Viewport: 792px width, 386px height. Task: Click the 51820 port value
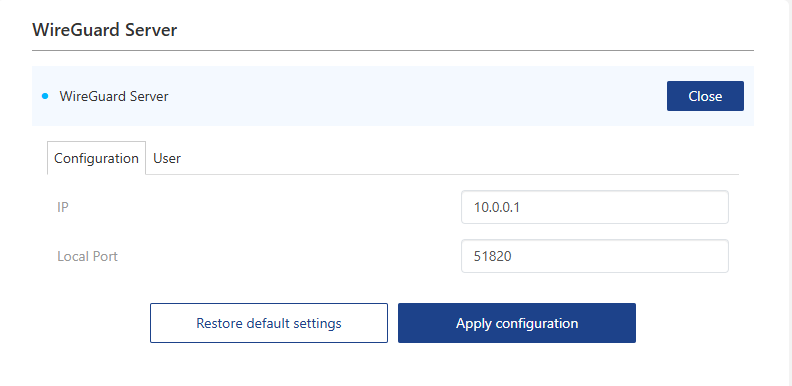pos(492,256)
